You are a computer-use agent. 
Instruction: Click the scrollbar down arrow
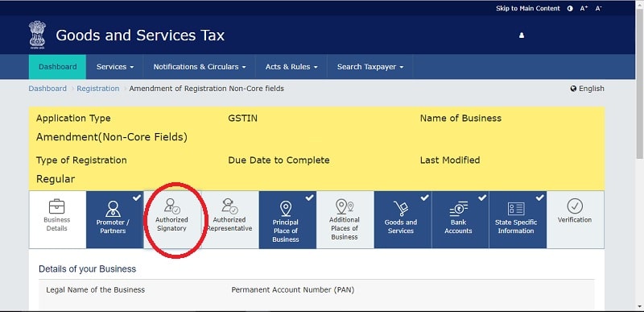coord(639,306)
